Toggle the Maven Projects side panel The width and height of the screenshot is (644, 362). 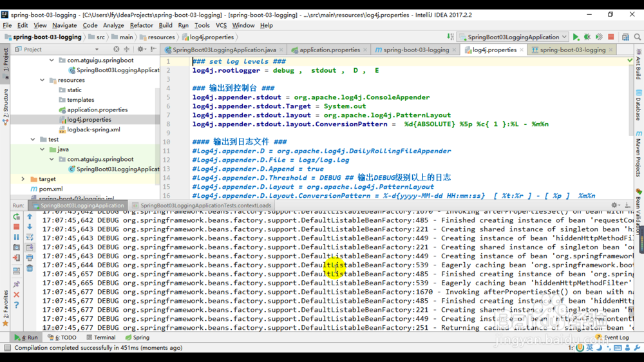point(639,154)
